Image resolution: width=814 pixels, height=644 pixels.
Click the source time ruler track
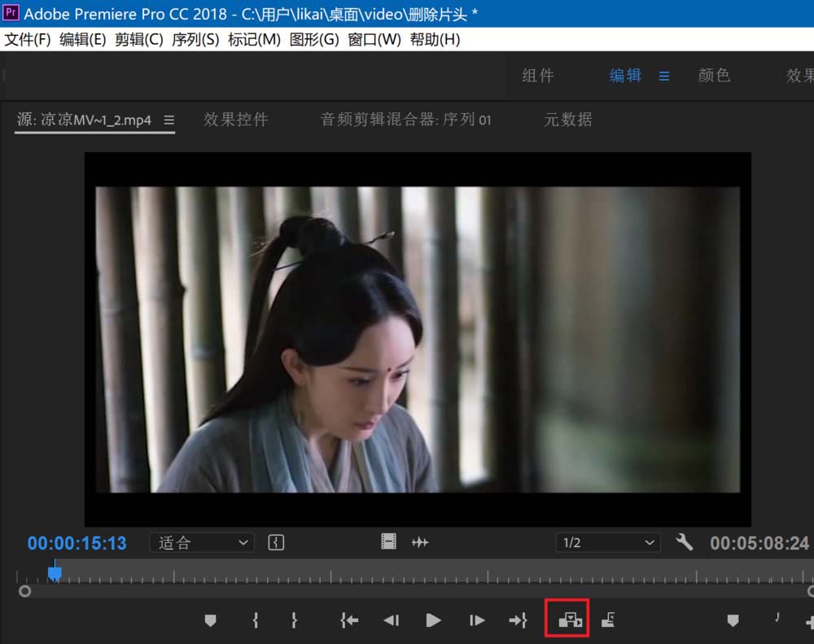[415, 572]
